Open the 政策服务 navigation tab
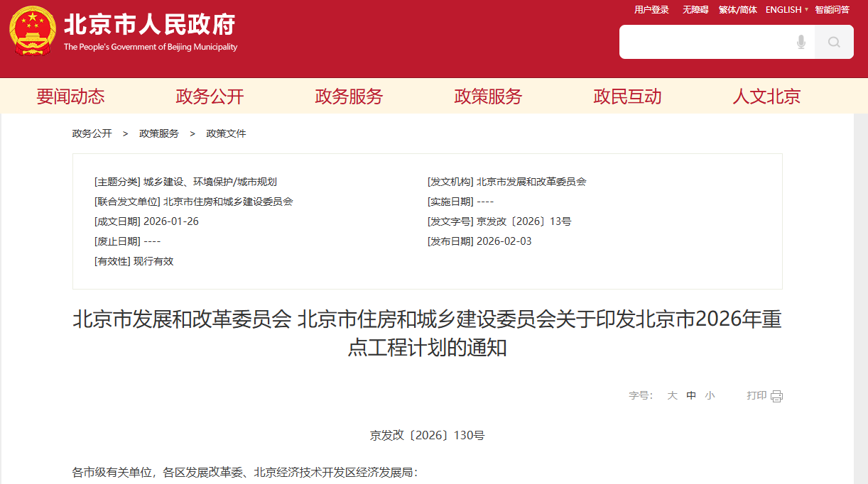The height and width of the screenshot is (484, 868). tap(488, 97)
